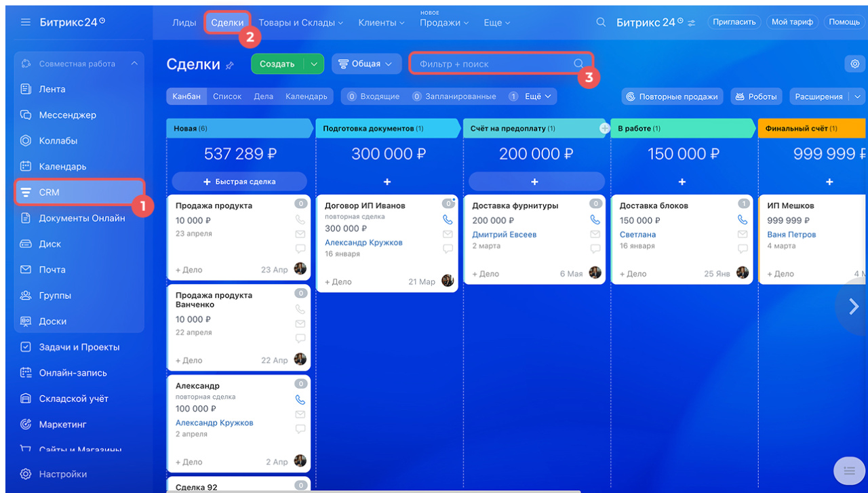Click the Помощь button
Screen dimensions: 868x493
click(x=844, y=22)
